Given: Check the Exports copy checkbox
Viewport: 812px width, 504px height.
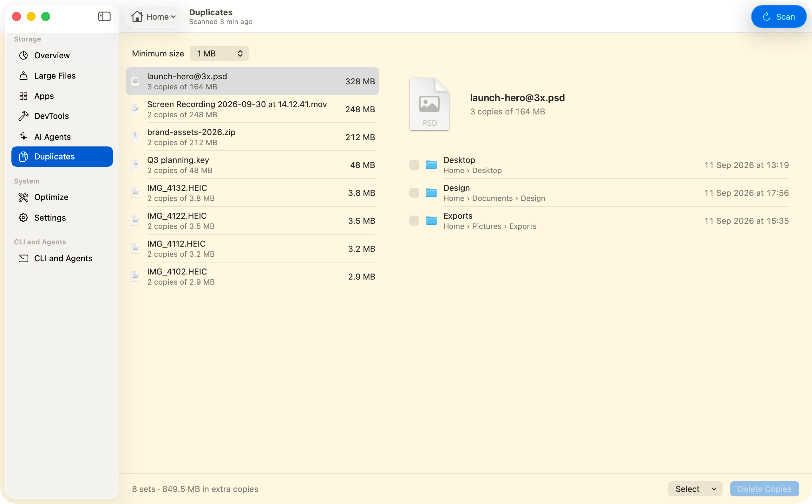Looking at the screenshot, I should click(414, 221).
